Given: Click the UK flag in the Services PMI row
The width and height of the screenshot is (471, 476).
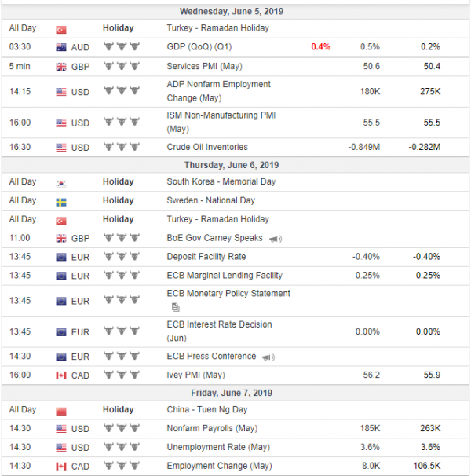Looking at the screenshot, I should 61,67.
